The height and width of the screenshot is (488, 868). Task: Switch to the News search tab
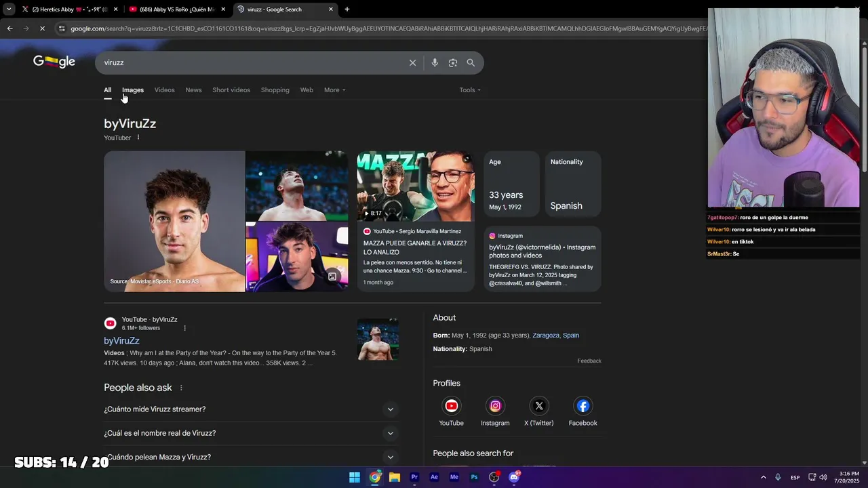(x=193, y=90)
